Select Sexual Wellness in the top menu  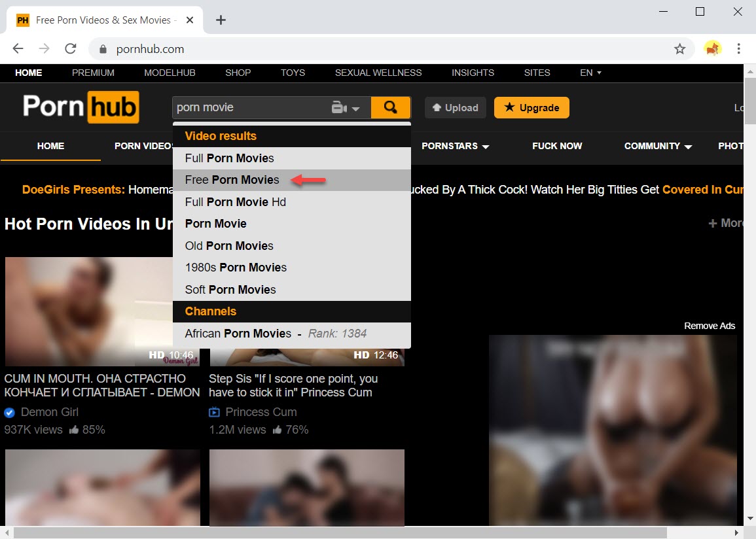pos(378,73)
